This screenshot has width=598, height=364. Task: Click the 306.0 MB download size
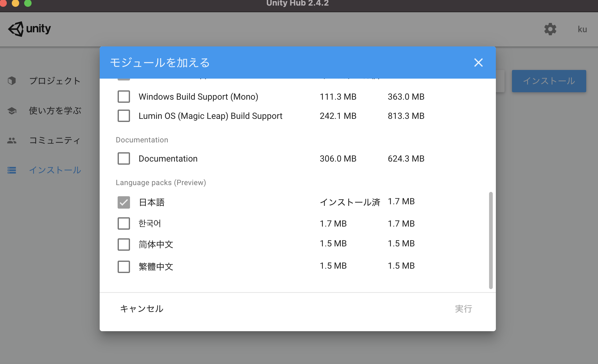338,158
